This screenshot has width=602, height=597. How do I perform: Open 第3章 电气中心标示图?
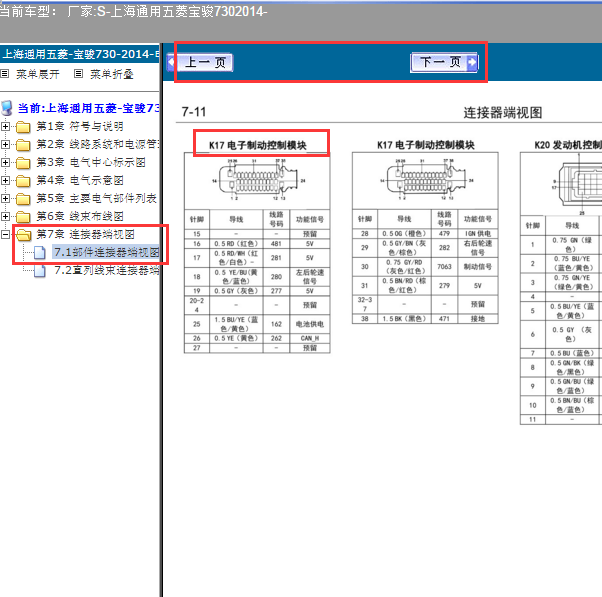(91, 162)
